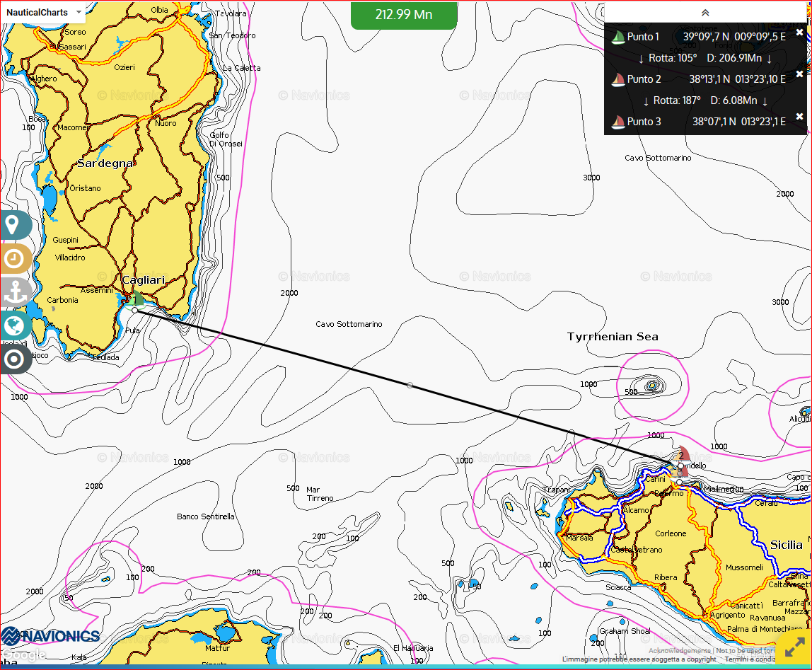Toggle fullscreen with the expand arrows icon
812x670 pixels.
[x=795, y=647]
